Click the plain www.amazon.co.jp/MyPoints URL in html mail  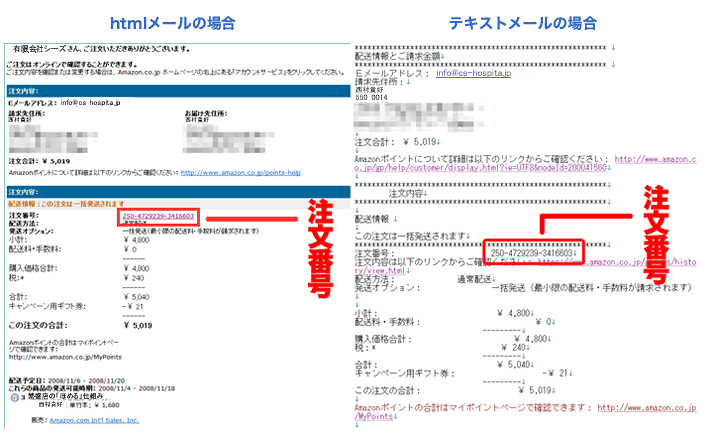point(65,357)
